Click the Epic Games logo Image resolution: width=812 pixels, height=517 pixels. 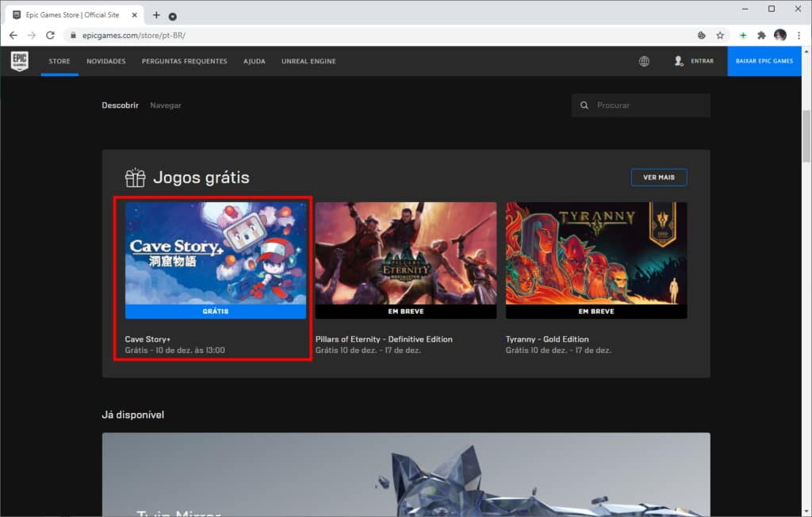[x=20, y=61]
